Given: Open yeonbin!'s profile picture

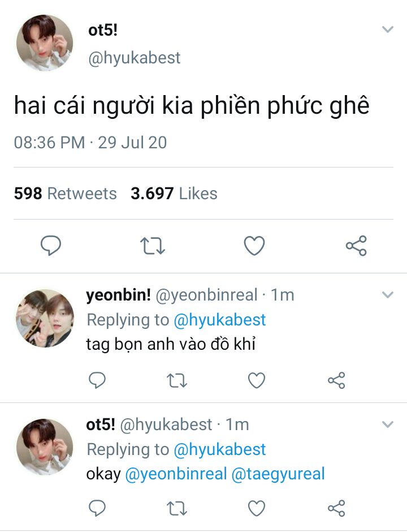Looking at the screenshot, I should click(45, 318).
